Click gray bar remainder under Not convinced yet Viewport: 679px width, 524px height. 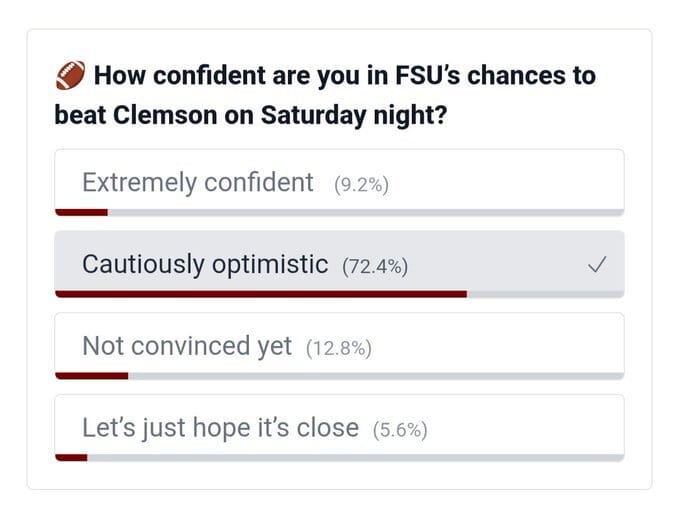(375, 376)
